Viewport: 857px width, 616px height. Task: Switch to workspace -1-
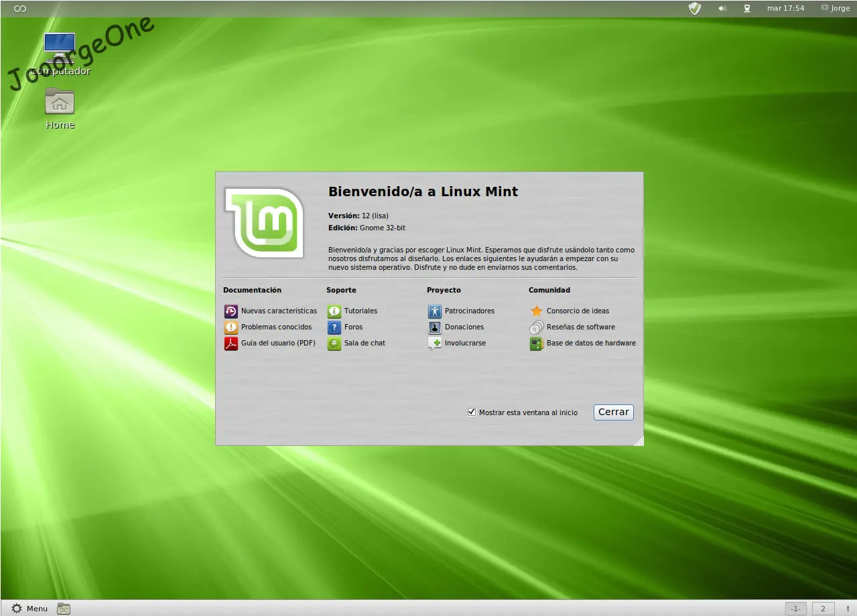pos(795,609)
